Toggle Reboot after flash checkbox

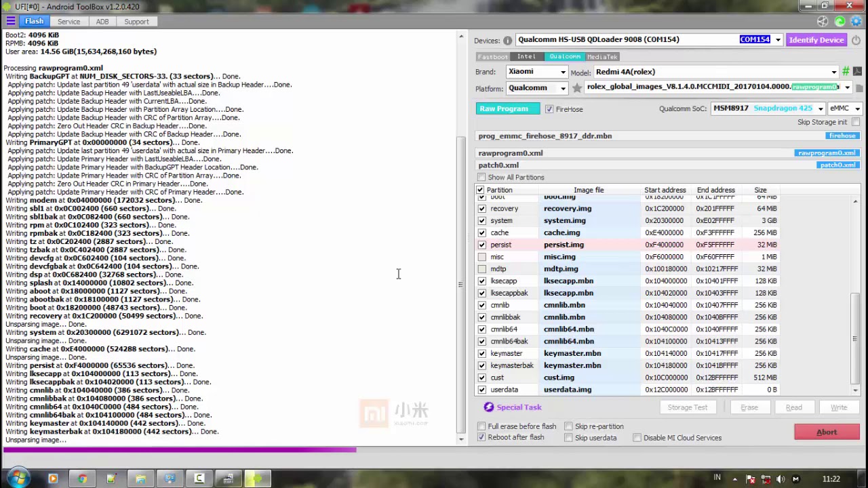tap(481, 438)
